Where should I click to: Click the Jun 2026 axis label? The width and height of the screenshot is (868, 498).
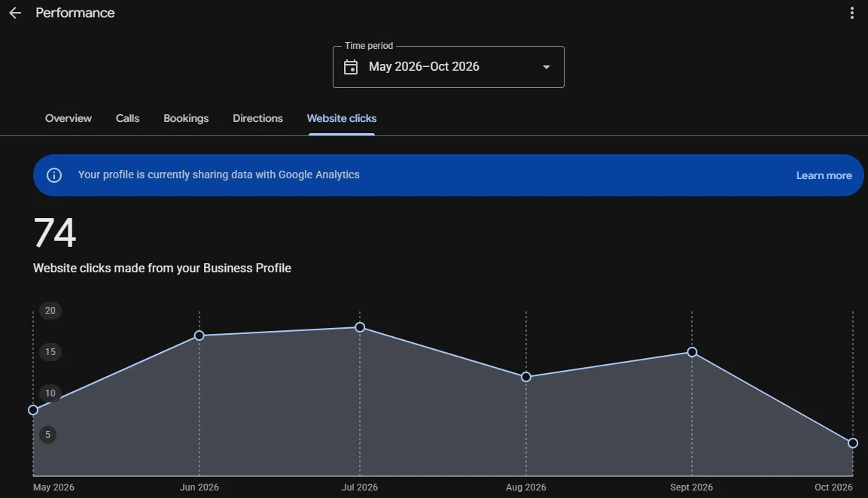(x=199, y=487)
